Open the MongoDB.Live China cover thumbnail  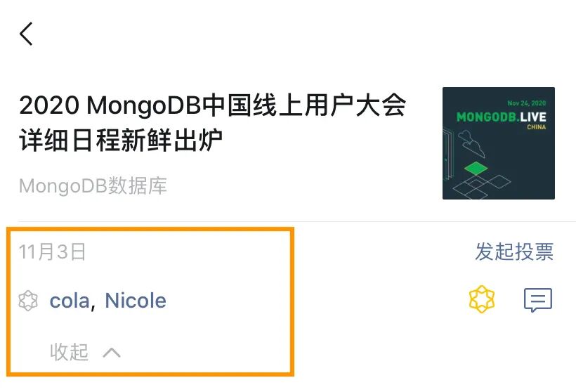[499, 143]
